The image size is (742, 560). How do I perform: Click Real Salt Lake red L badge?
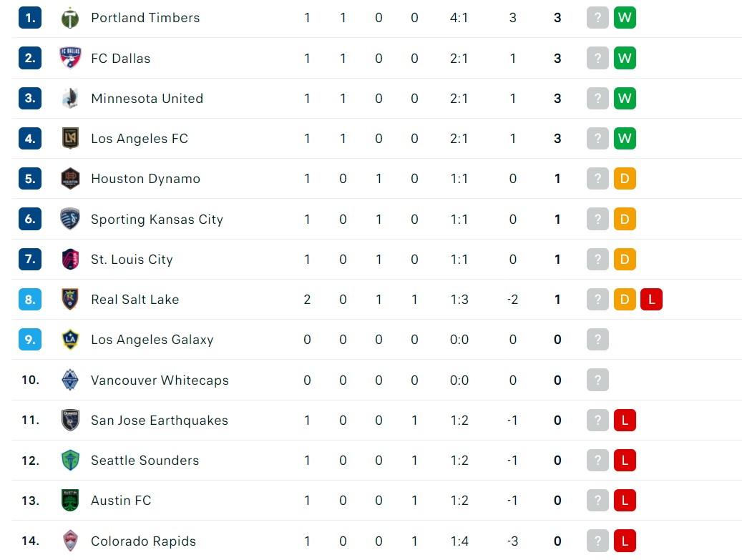click(x=651, y=300)
